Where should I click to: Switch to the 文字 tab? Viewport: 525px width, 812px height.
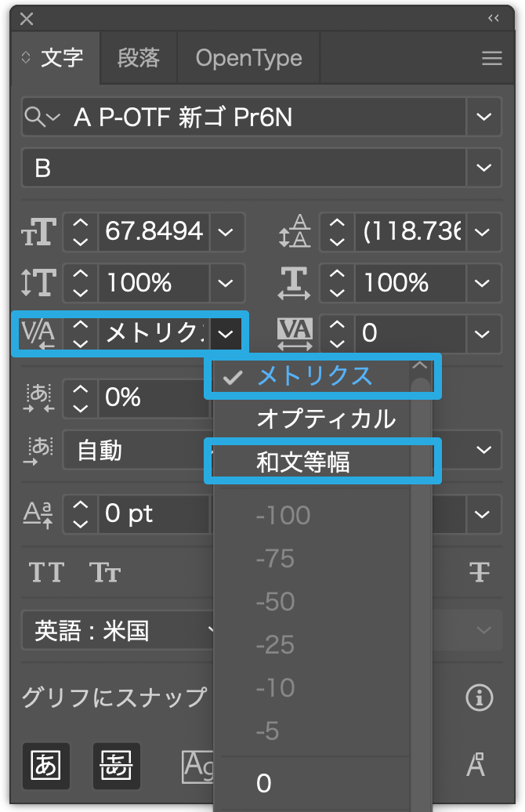coord(62,58)
